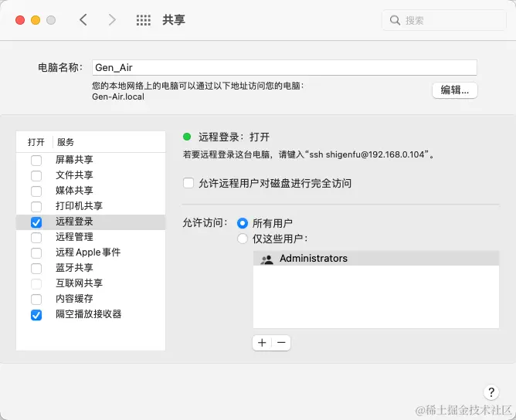Select 打印机共享 service row
The image size is (516, 420).
(91, 207)
